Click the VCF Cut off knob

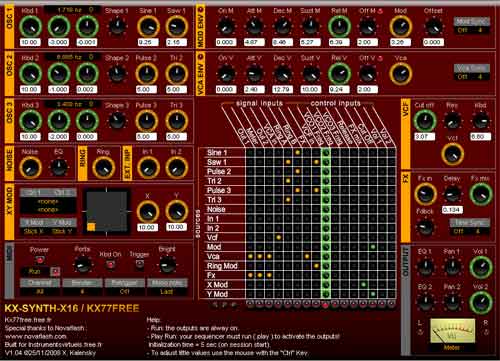tap(425, 121)
